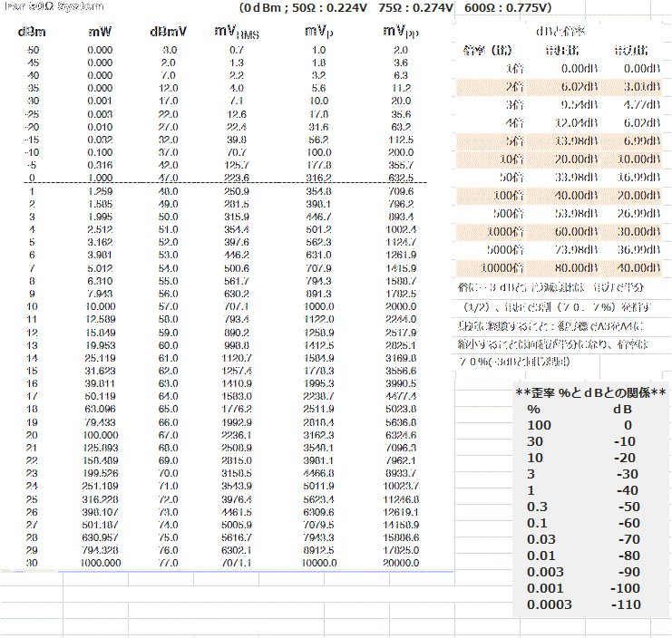Select mVp cell 5011.9
The width and height of the screenshot is (672, 638).
(318, 486)
